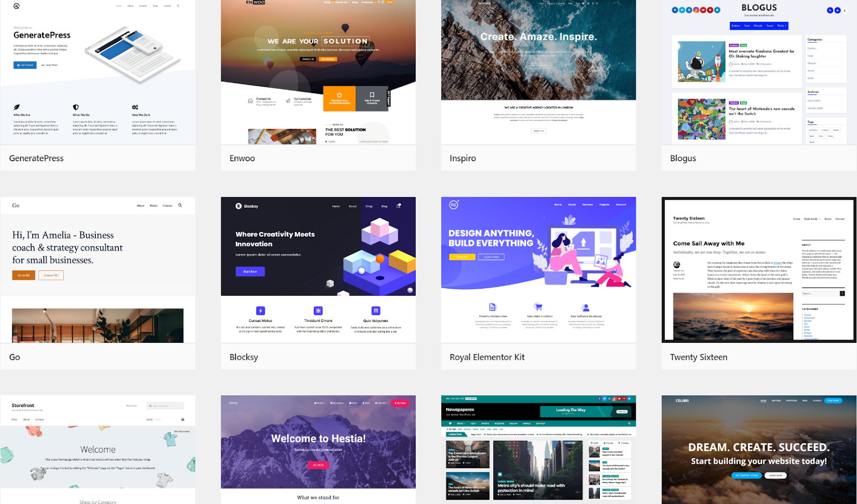Click the Quis Vulputate store icon
This screenshot has width=857, height=504.
[x=376, y=311]
